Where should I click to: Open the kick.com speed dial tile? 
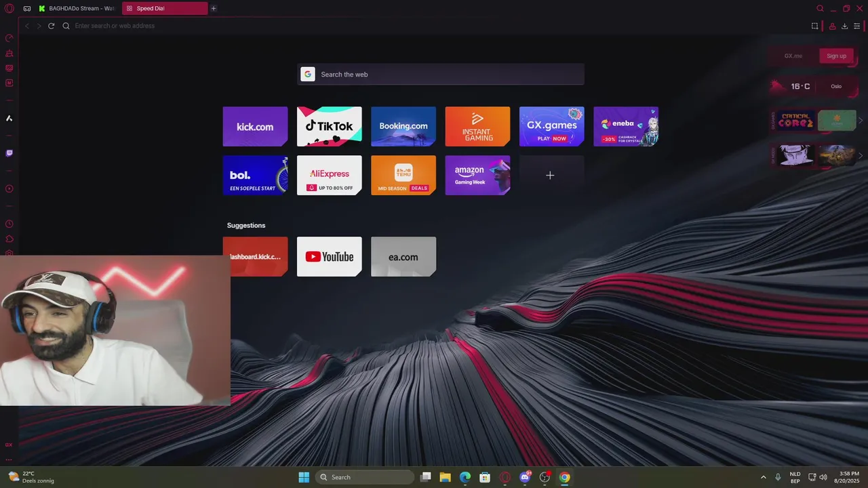click(x=255, y=126)
